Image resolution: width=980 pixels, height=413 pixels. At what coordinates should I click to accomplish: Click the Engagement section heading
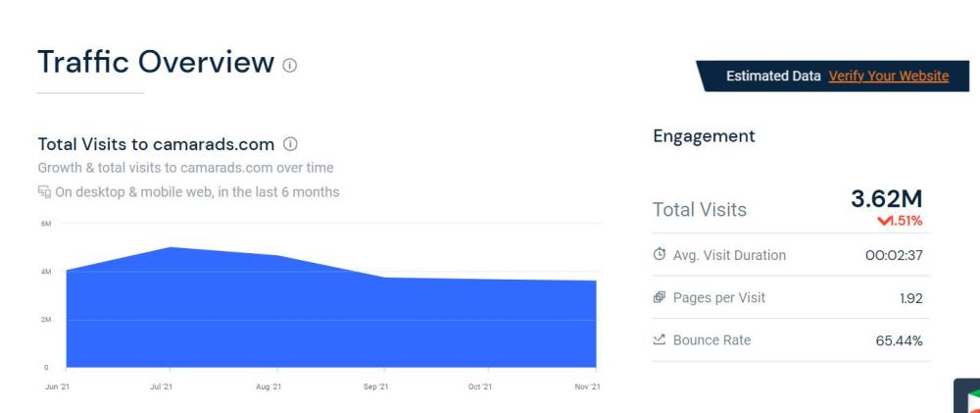pyautogui.click(x=704, y=136)
